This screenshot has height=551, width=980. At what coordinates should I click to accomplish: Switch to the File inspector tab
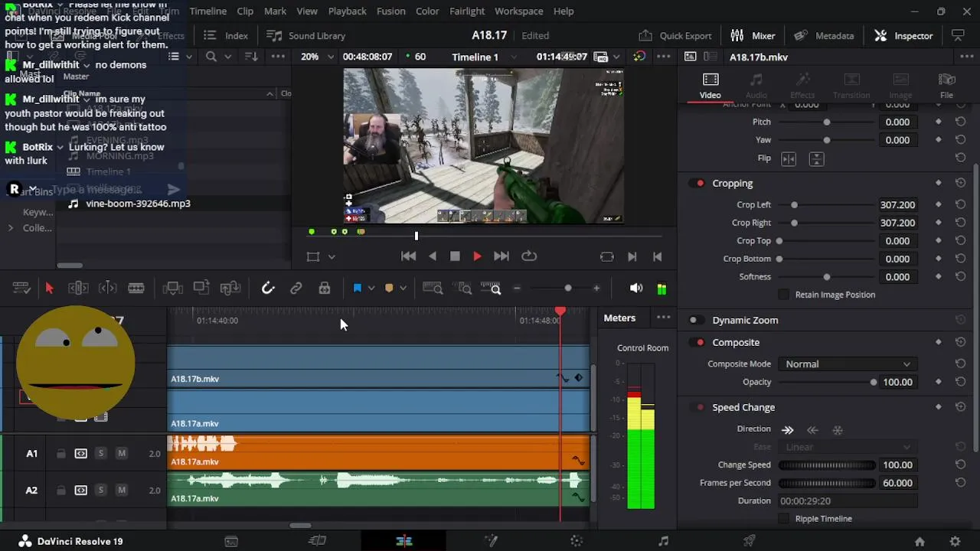[x=946, y=86]
